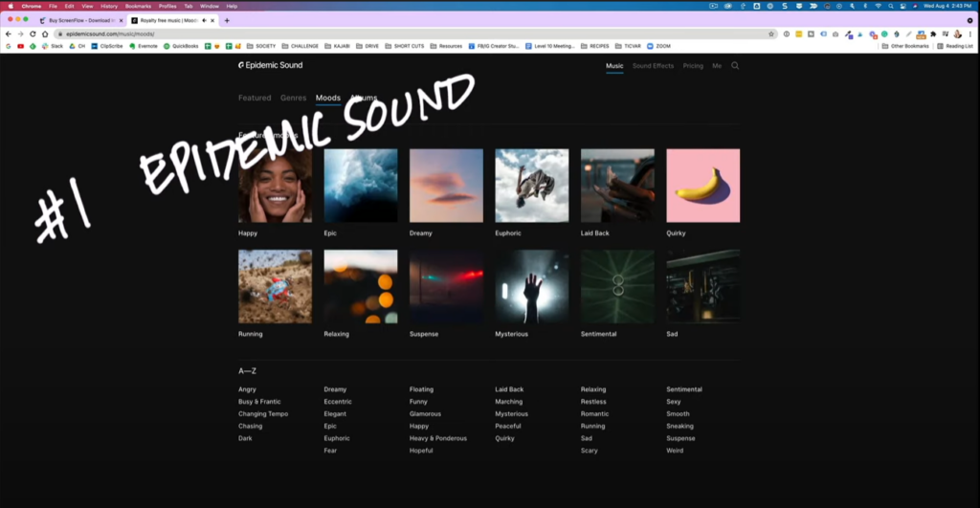
Task: Open the Angry mood link
Action: click(x=247, y=389)
